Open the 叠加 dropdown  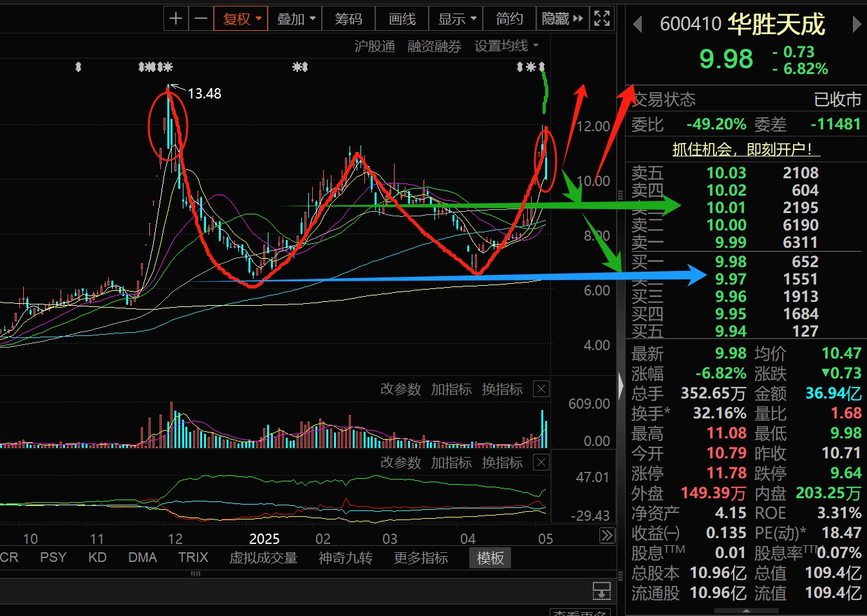tap(295, 19)
